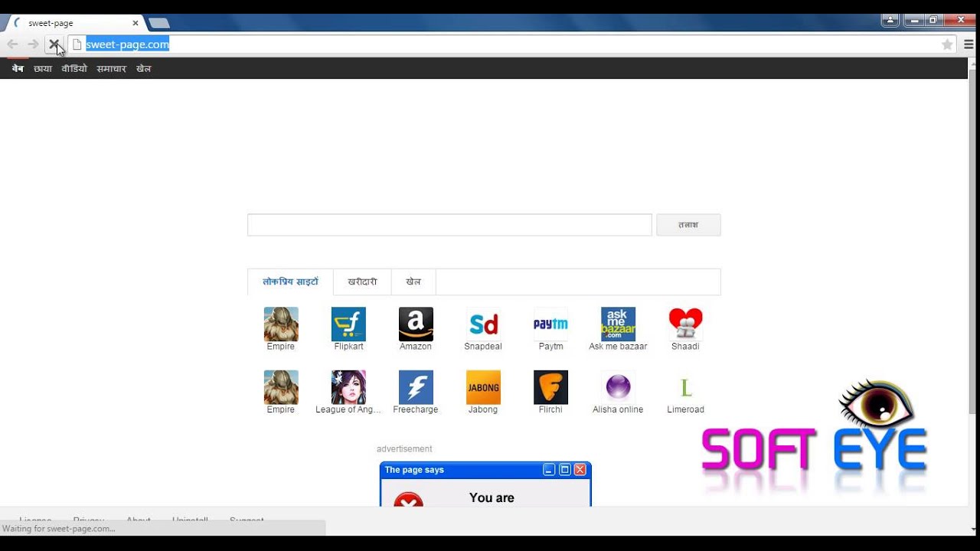Click the Limeroad label link
The image size is (980, 551).
tap(685, 409)
